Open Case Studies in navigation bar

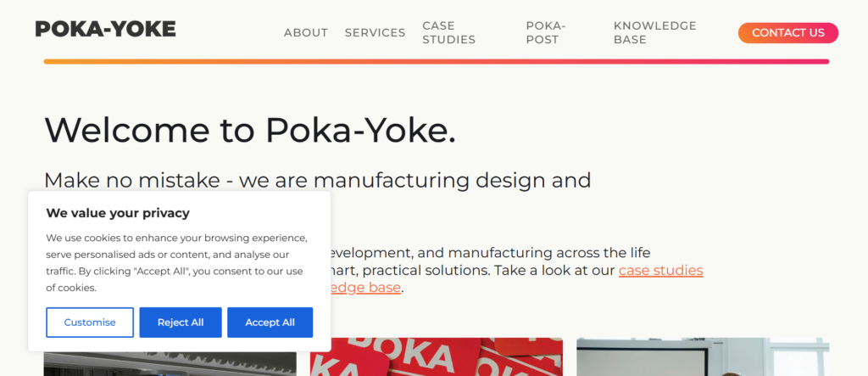pos(448,33)
